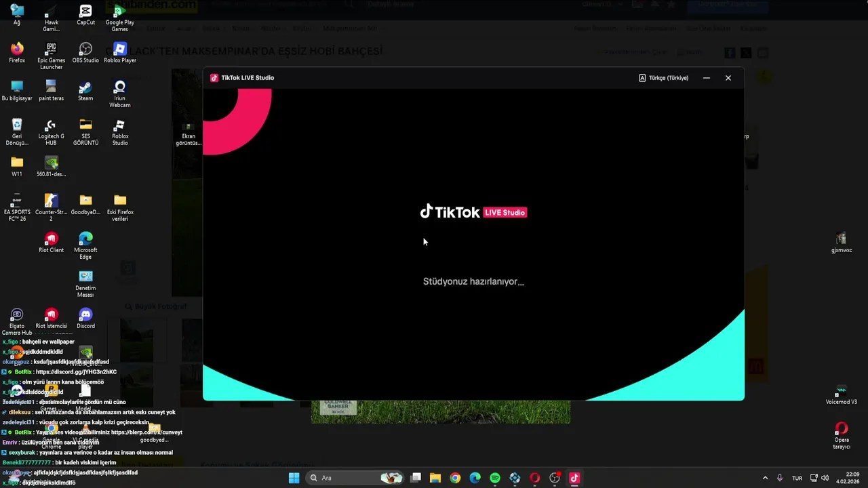Select the Hawk Gaming desktop shortcut
The image size is (868, 488).
(x=52, y=18)
